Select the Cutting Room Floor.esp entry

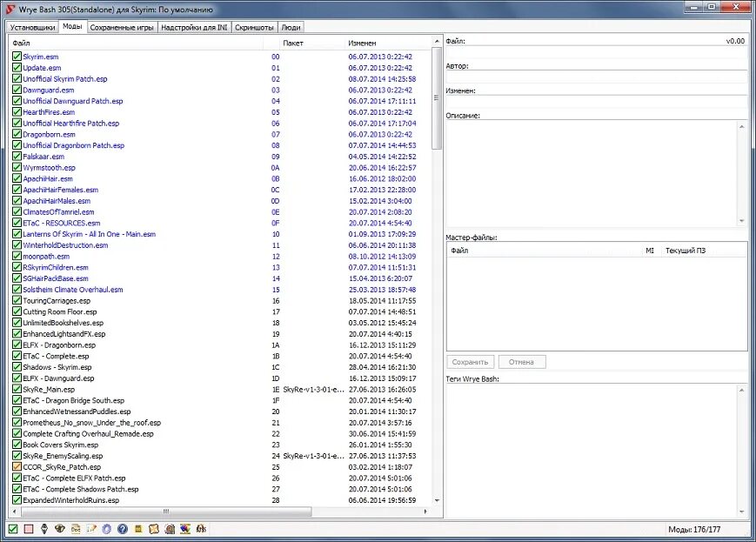click(221, 311)
